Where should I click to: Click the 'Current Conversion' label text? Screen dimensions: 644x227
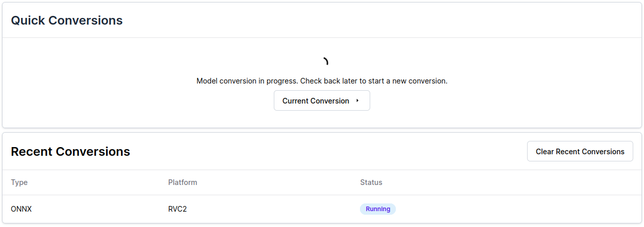[315, 101]
